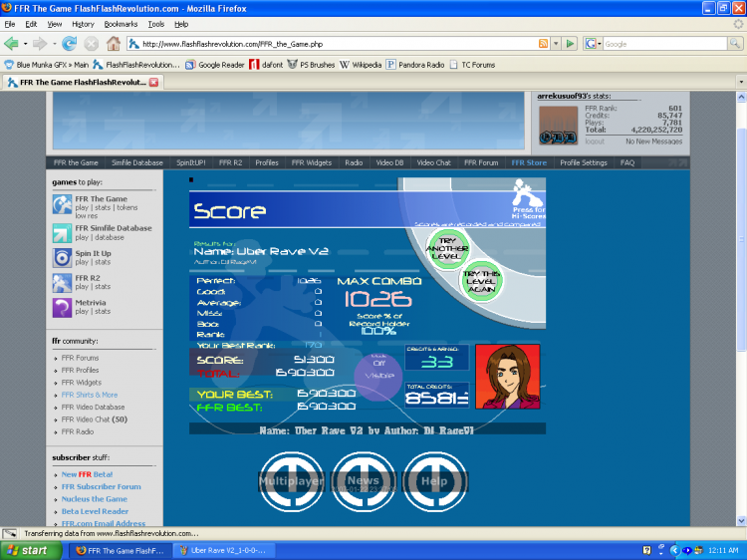Click the arrekusuof93 avatar image
747x560 pixels.
pyautogui.click(x=558, y=125)
